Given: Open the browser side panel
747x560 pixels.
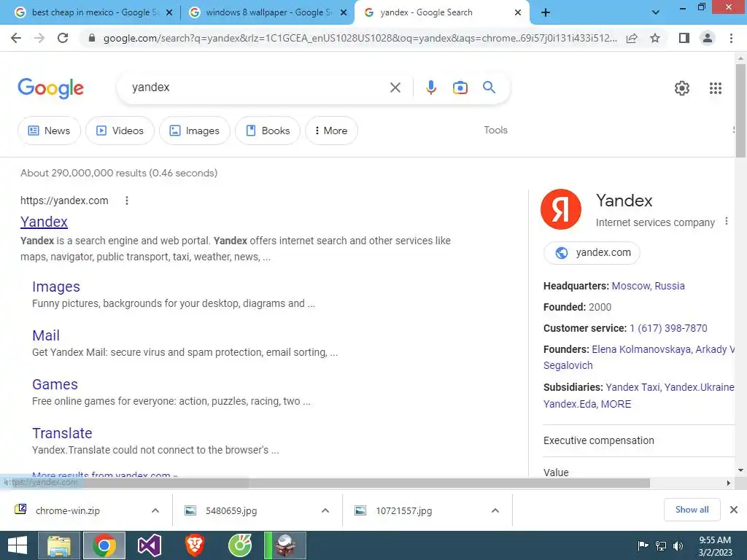Looking at the screenshot, I should click(x=684, y=38).
